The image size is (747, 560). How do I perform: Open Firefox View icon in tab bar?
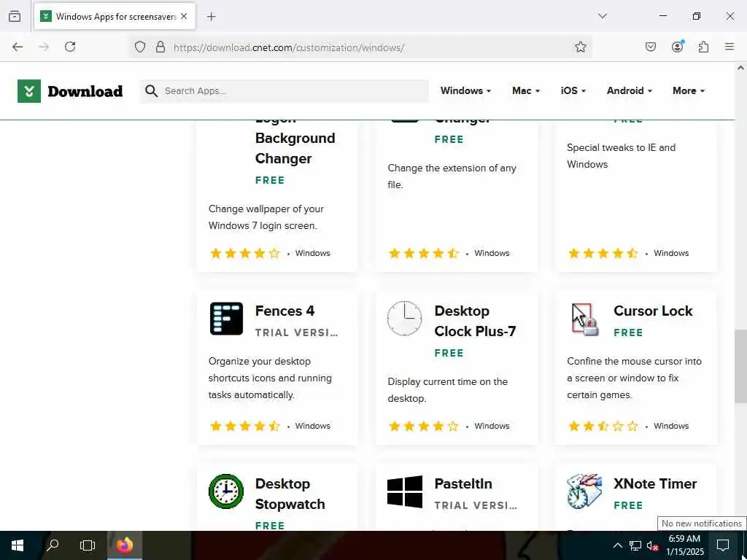(x=15, y=16)
